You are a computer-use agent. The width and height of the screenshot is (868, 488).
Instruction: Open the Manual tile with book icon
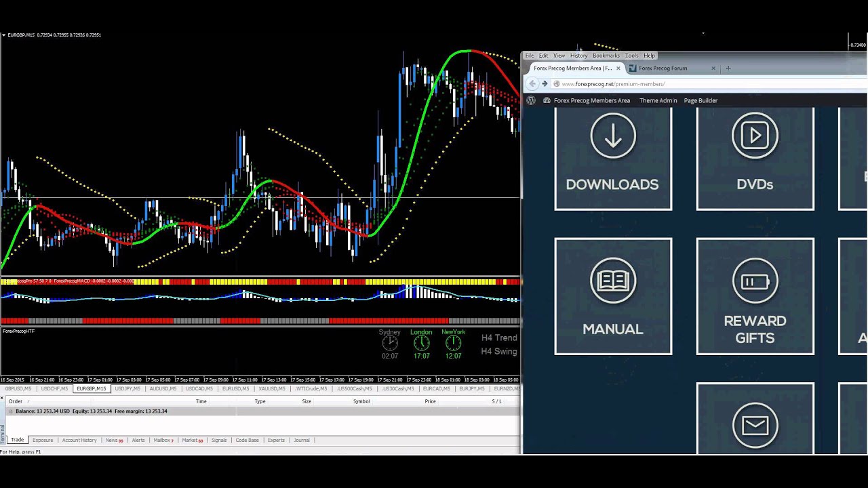(613, 296)
